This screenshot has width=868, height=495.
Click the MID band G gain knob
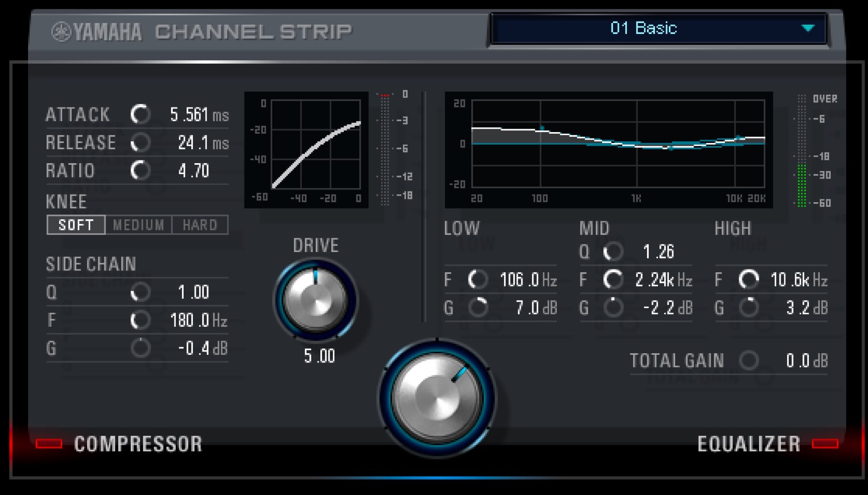613,308
